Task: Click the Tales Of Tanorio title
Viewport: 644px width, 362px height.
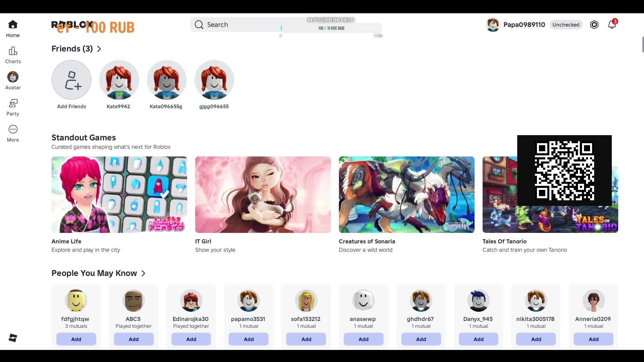Action: (505, 241)
